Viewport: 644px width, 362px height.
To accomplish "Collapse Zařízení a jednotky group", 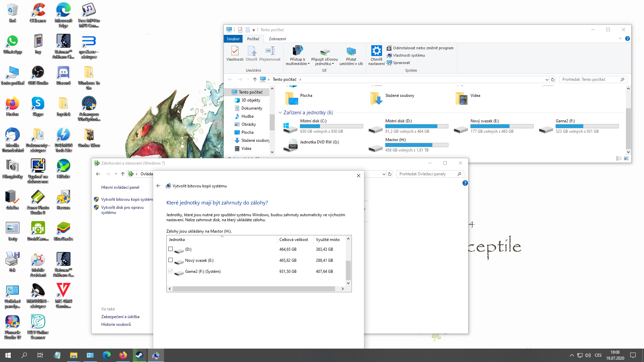I will coord(280,113).
